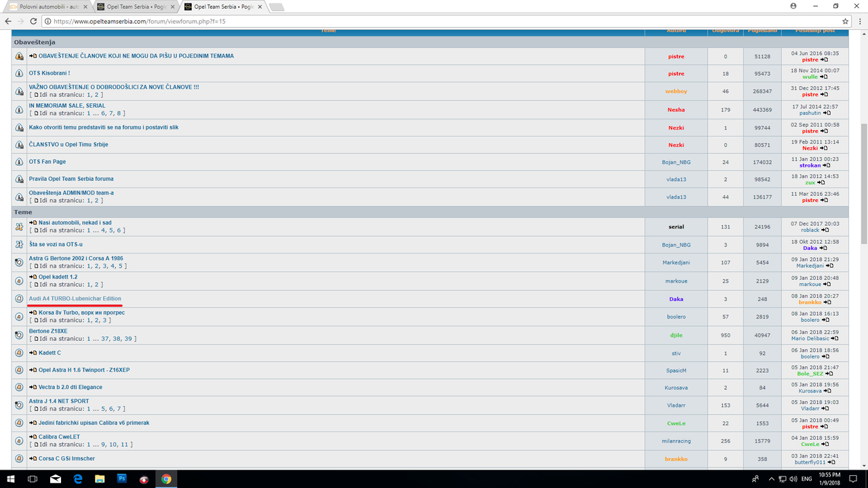Open author profile webboy
The width and height of the screenshot is (868, 488).
pyautogui.click(x=676, y=91)
